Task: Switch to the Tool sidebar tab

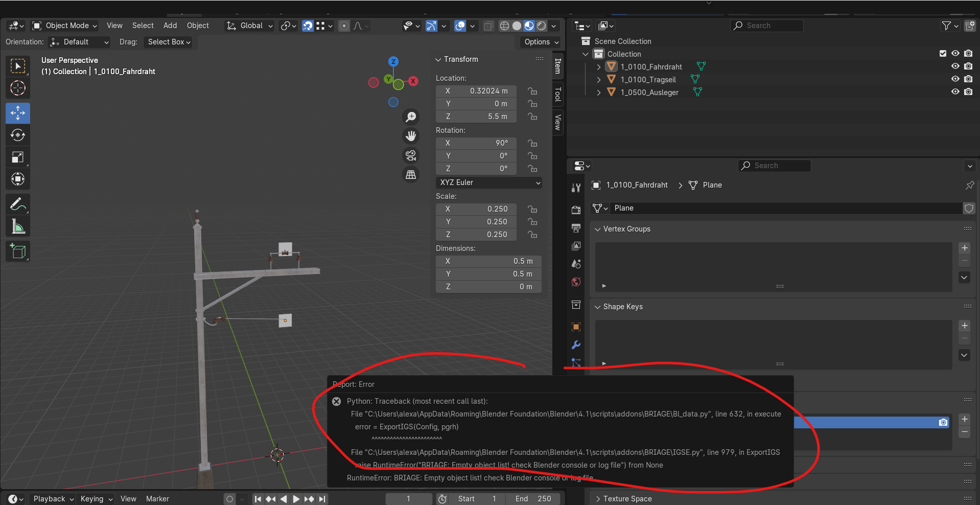Action: click(x=558, y=94)
